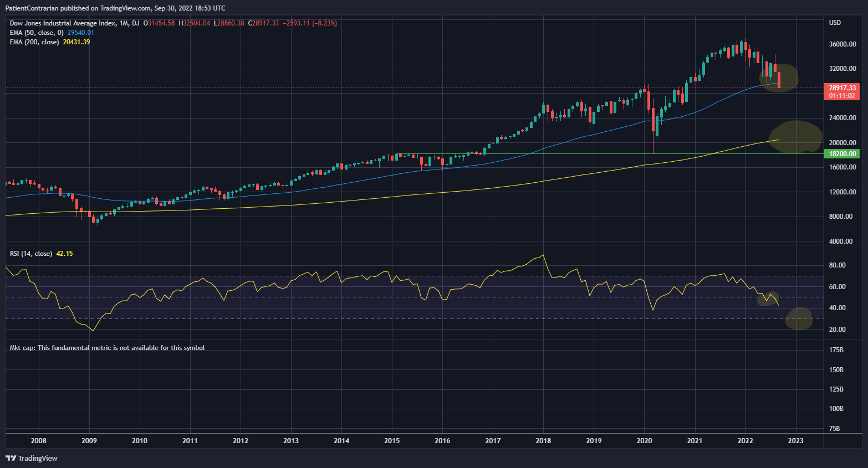Screen dimensions: 868x468
Task: Click the close value C28917.33
Action: [x=263, y=23]
